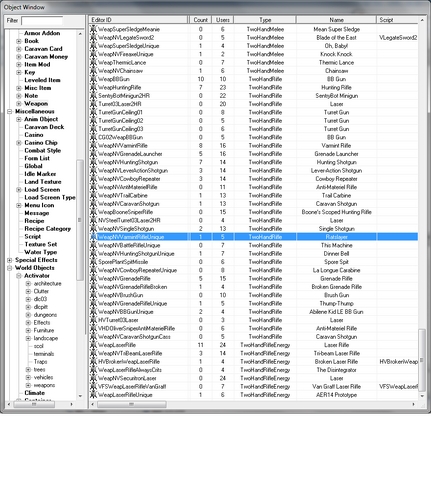Click weapon icon beside WeapHuntingRifle
The height and width of the screenshot is (479, 431).
click(93, 88)
